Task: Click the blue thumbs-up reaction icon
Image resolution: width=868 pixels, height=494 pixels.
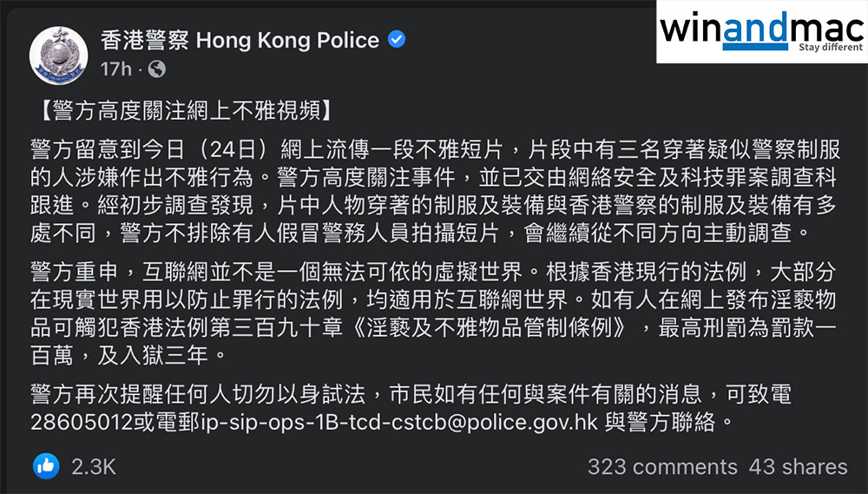Action: [x=46, y=466]
